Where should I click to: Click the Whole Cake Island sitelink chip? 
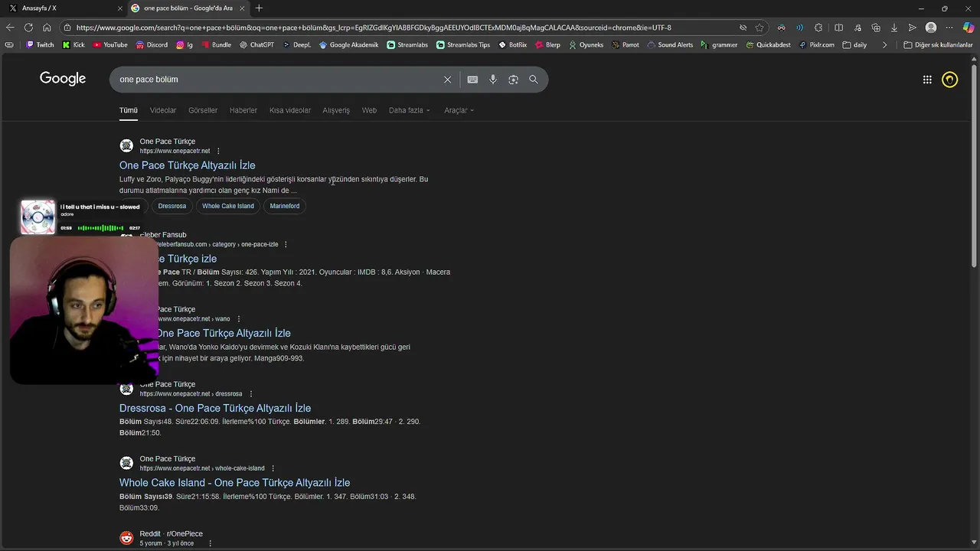coord(228,206)
